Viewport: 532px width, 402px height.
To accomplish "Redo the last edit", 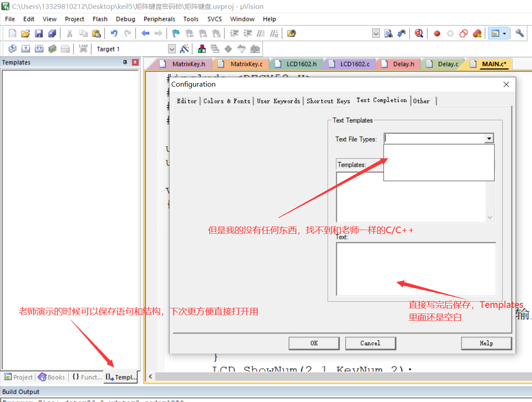I will [x=128, y=33].
